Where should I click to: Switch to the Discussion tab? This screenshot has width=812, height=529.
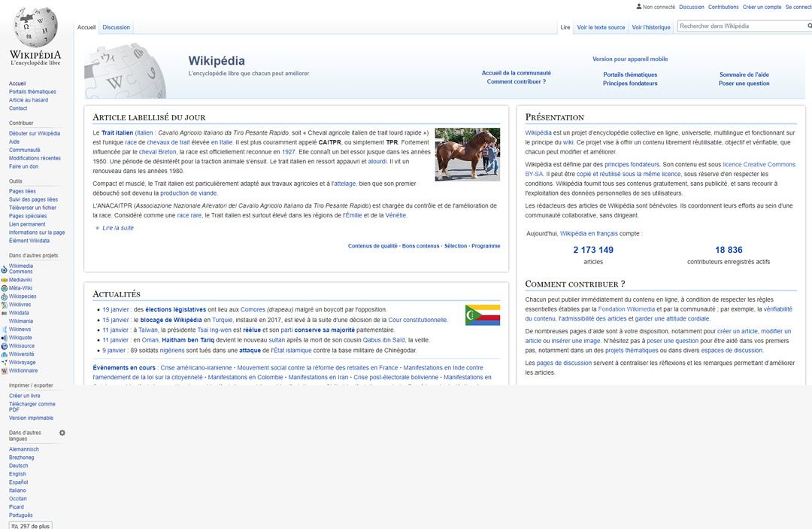coord(116,27)
